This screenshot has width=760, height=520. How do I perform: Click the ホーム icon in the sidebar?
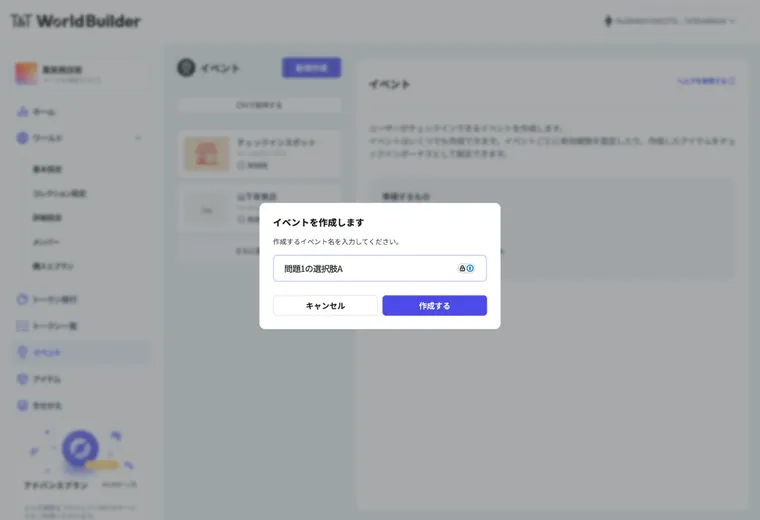coord(22,111)
